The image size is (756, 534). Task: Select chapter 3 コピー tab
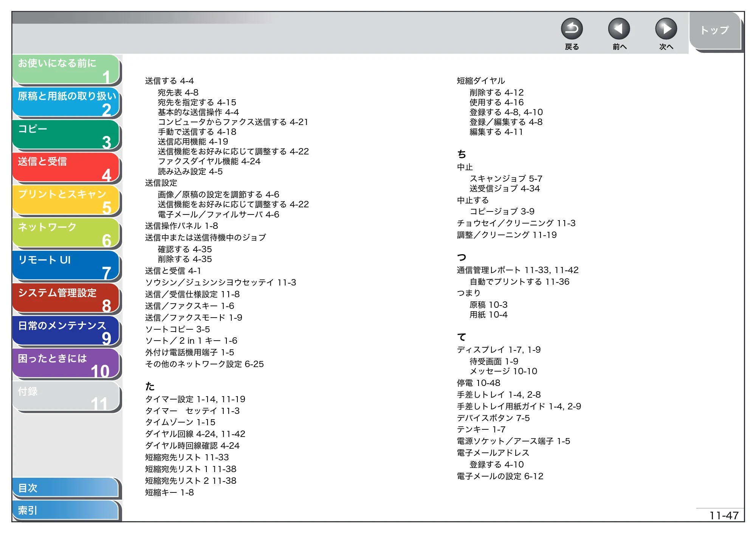click(66, 135)
